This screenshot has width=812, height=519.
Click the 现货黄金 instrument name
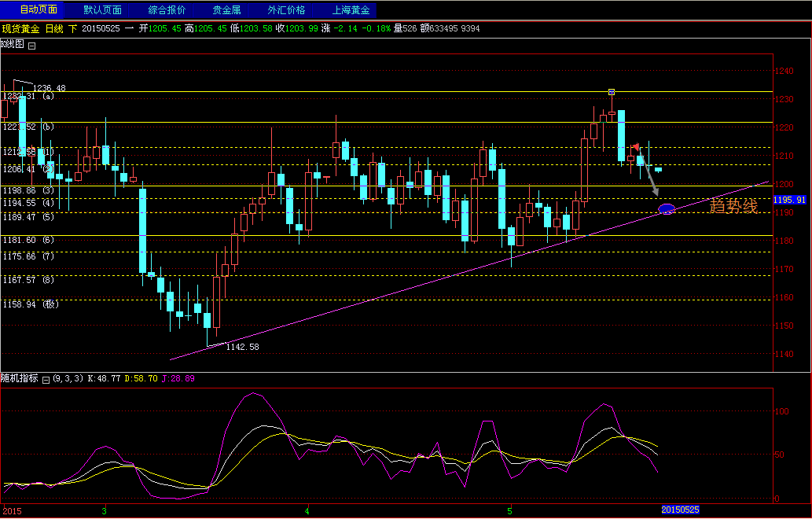click(20, 28)
